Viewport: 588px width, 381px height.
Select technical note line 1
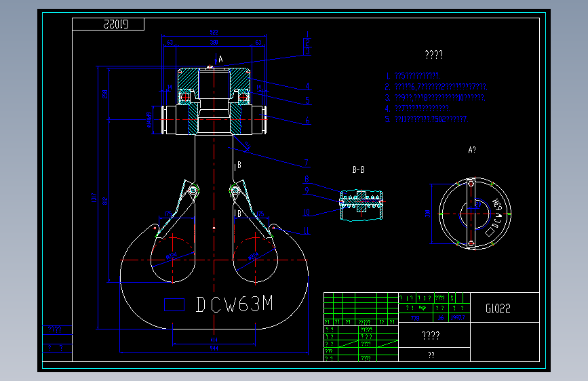[412, 76]
